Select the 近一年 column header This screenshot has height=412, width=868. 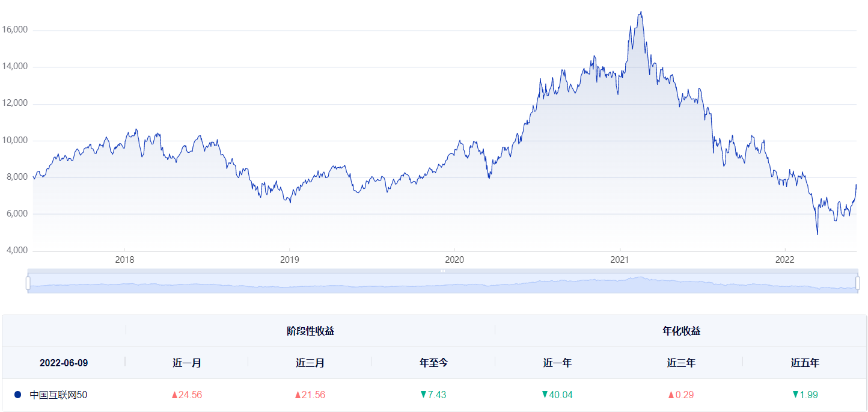[x=557, y=363]
